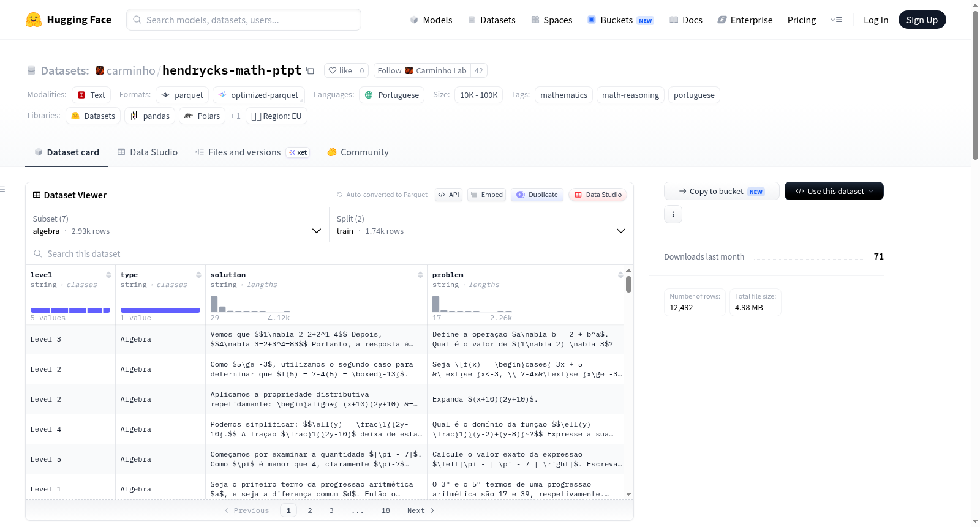Click the dataset viewer vertical scrollbar
Screen dimensions: 980x527
628,285
